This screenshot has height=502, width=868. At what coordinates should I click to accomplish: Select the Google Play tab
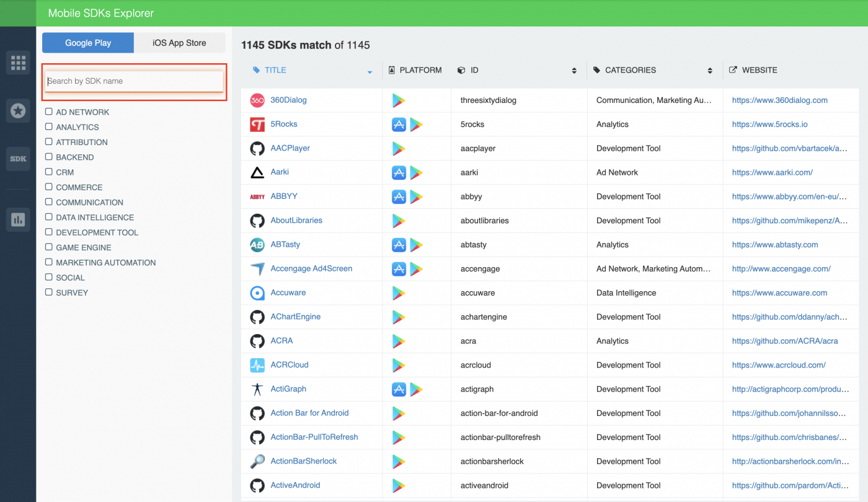coord(87,43)
